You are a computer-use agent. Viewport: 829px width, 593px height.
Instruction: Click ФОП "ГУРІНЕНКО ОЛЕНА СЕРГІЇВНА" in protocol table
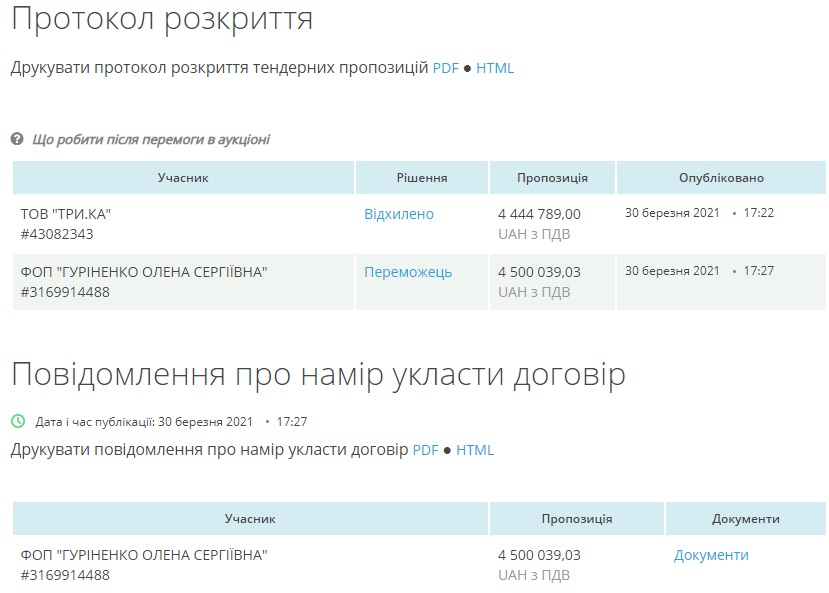144,272
